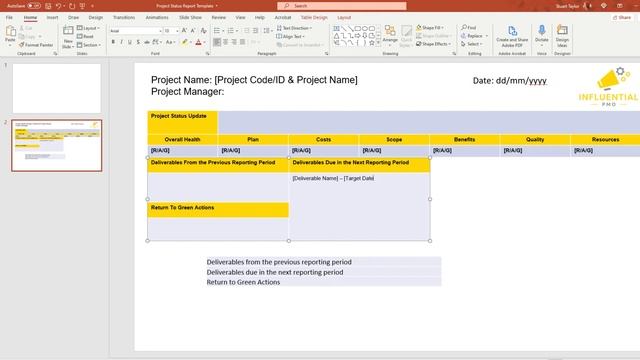
Task: Select slide 1 thumbnail
Action: [x=56, y=88]
